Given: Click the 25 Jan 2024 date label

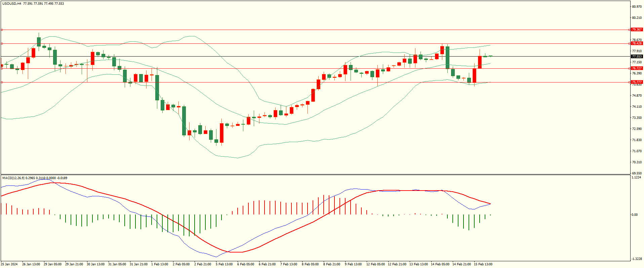Looking at the screenshot, I should [x=9, y=264].
